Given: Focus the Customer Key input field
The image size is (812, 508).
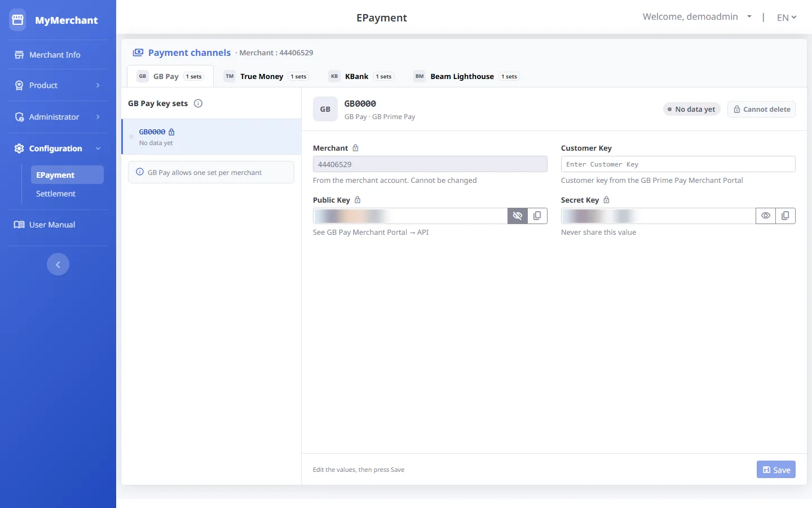Looking at the screenshot, I should coord(678,164).
